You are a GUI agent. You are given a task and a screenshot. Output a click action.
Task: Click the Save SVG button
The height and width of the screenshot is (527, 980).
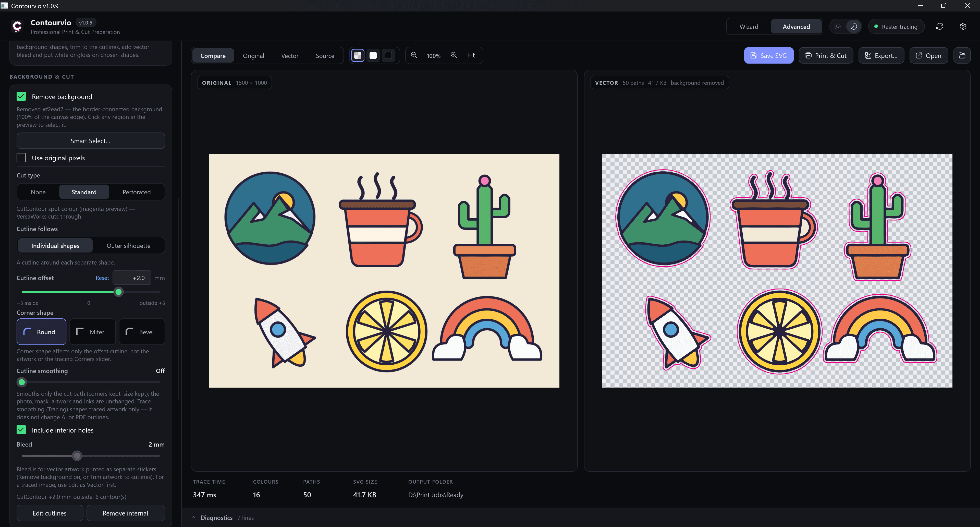click(x=768, y=56)
